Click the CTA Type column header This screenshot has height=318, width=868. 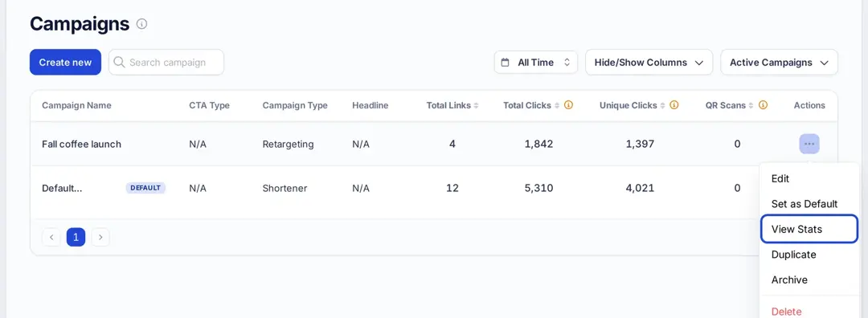coord(209,106)
